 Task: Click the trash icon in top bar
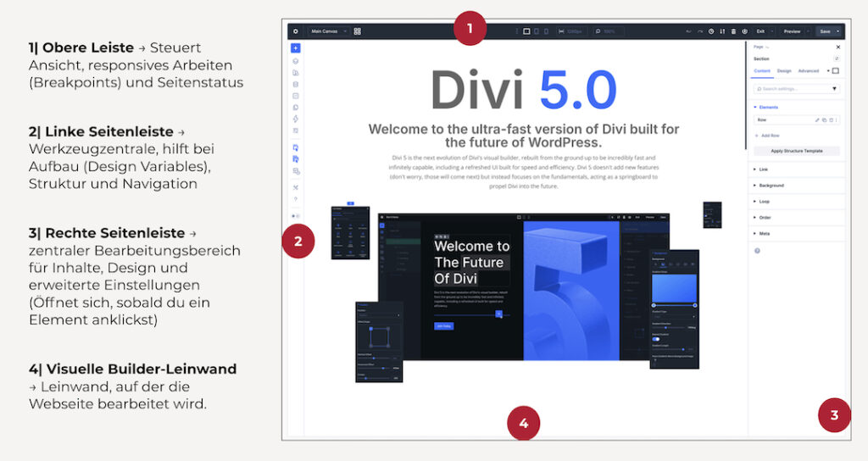(733, 31)
